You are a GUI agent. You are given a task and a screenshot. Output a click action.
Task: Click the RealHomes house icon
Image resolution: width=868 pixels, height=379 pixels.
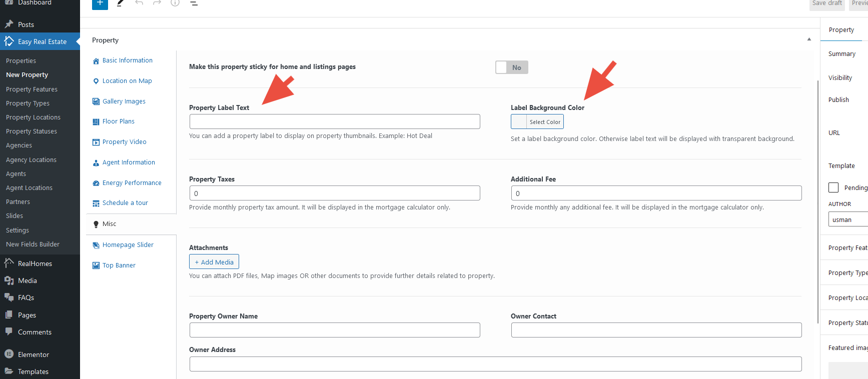pyautogui.click(x=9, y=263)
